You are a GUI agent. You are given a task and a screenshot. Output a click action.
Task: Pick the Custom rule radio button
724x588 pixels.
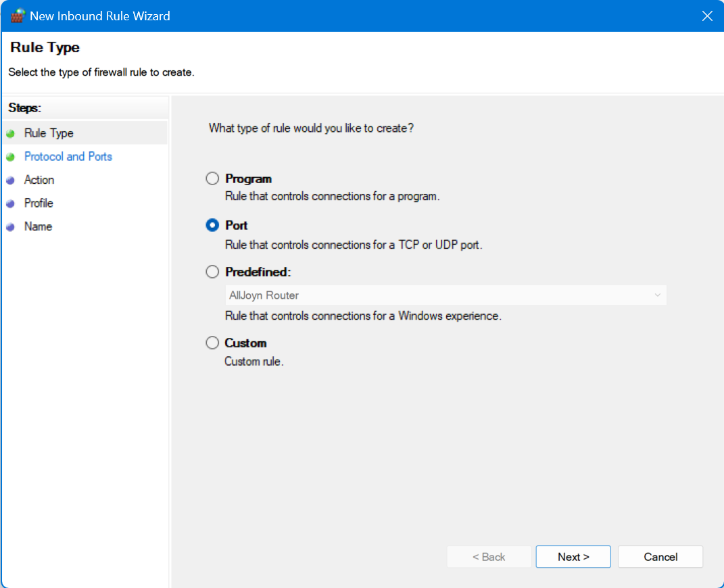coord(213,343)
